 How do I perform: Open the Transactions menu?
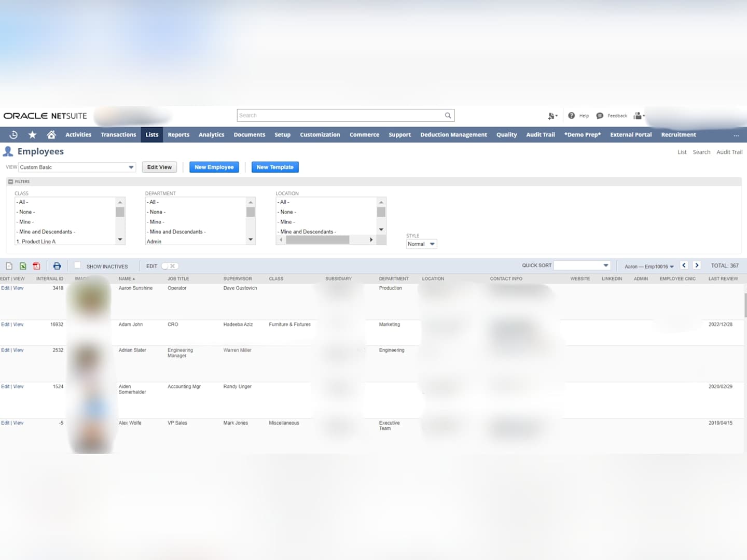[118, 135]
